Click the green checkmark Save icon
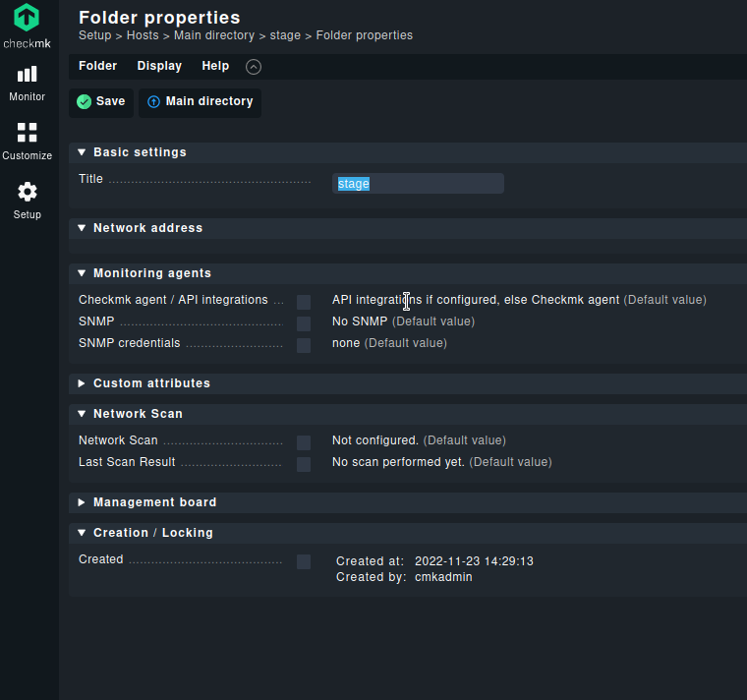 point(84,101)
